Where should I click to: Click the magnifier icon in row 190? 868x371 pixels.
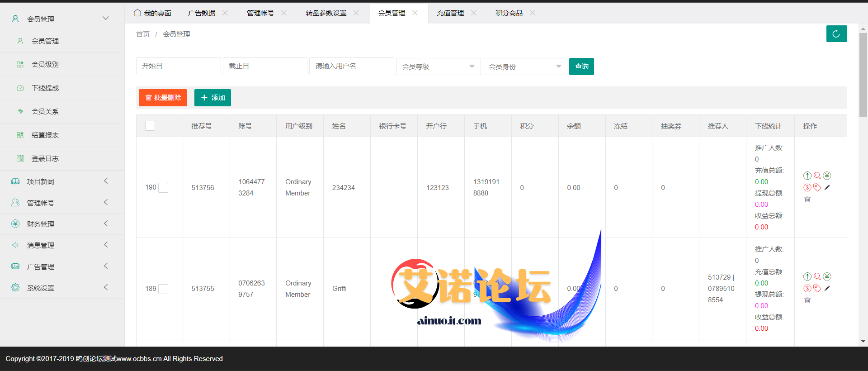817,176
